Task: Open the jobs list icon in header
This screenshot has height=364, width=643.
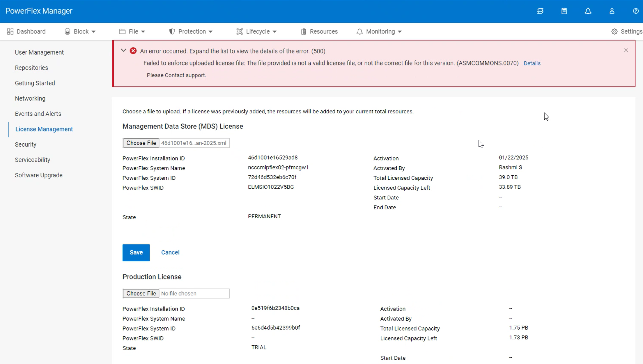Action: (540, 11)
